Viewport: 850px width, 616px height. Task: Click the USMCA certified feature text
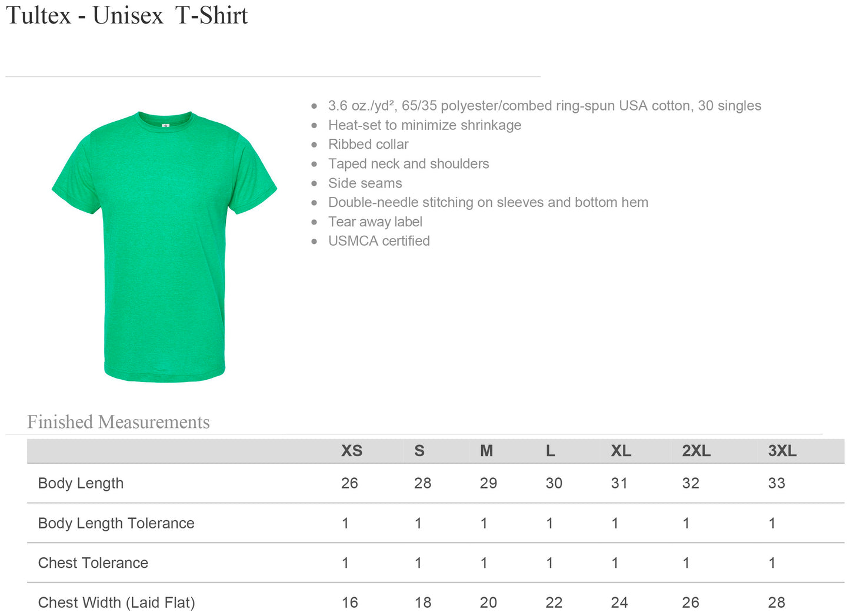tap(379, 241)
